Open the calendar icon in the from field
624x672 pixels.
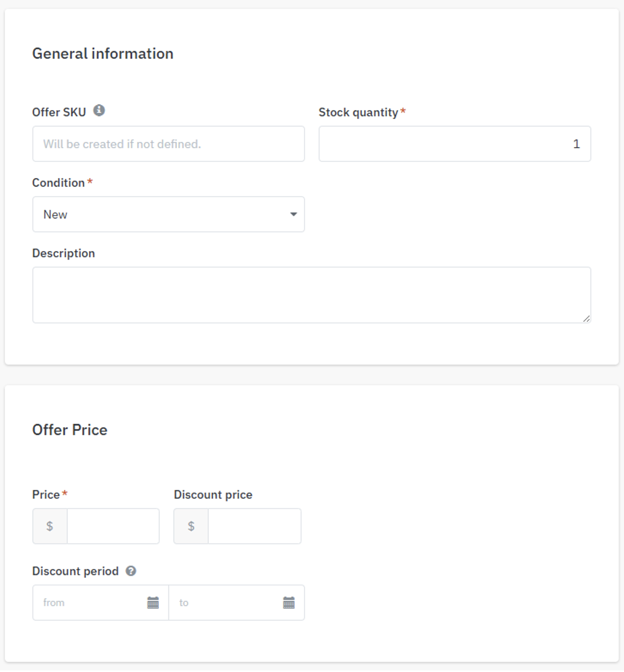tap(153, 602)
